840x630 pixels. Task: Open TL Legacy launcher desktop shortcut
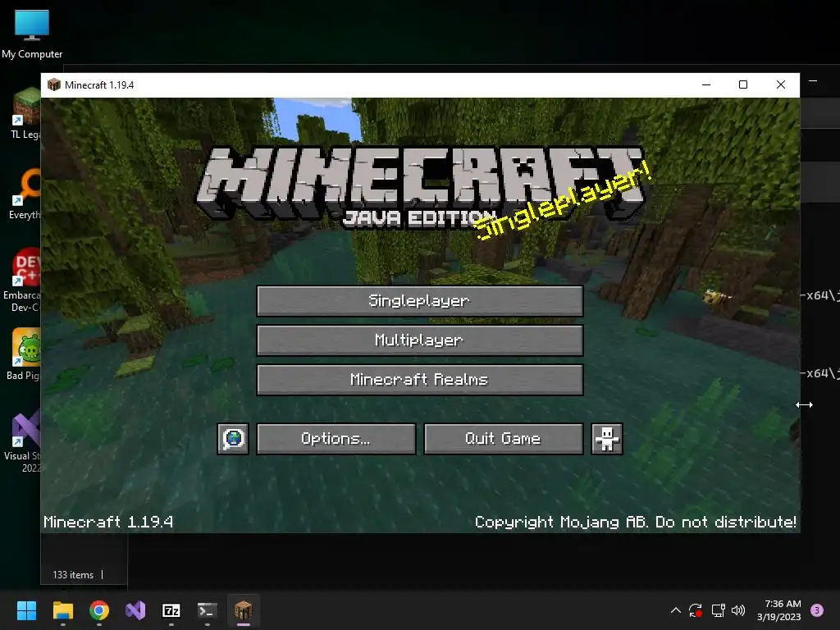(25, 114)
